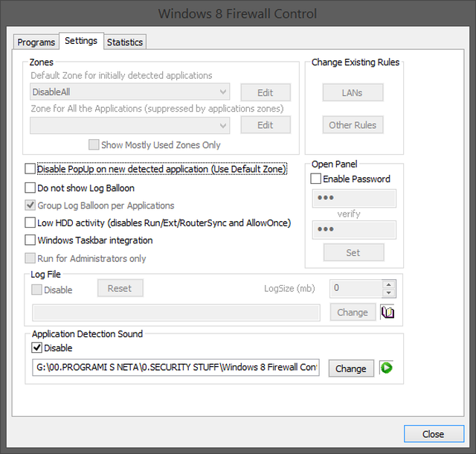Expand the Zone for All Applications dropdown
The width and height of the screenshot is (476, 454).
pos(130,125)
